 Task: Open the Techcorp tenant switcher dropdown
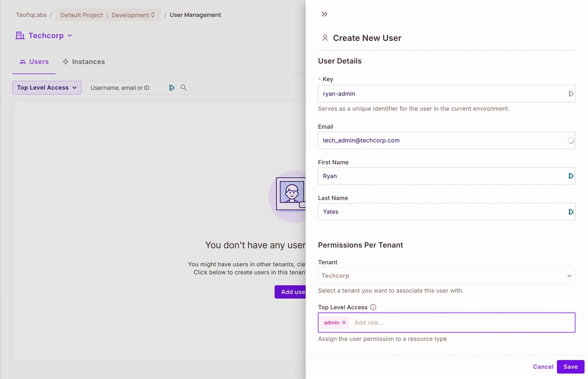coord(70,36)
